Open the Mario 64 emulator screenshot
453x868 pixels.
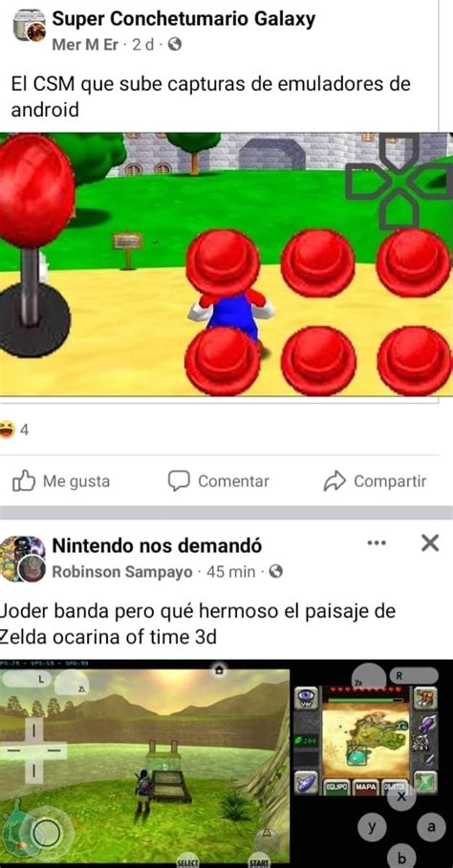tap(226, 265)
